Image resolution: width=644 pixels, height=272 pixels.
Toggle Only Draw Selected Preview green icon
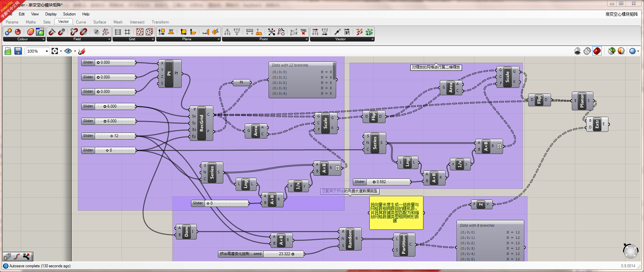611,51
